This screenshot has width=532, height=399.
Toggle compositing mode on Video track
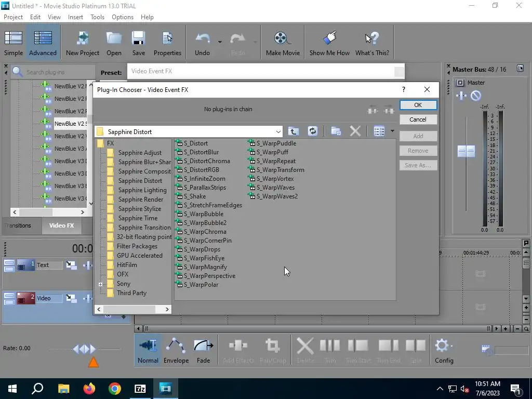(x=71, y=299)
